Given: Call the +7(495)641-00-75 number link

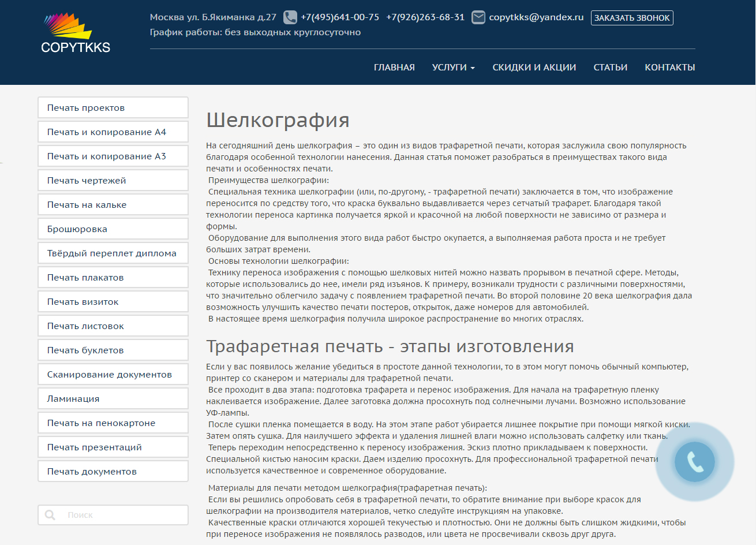Looking at the screenshot, I should point(340,17).
